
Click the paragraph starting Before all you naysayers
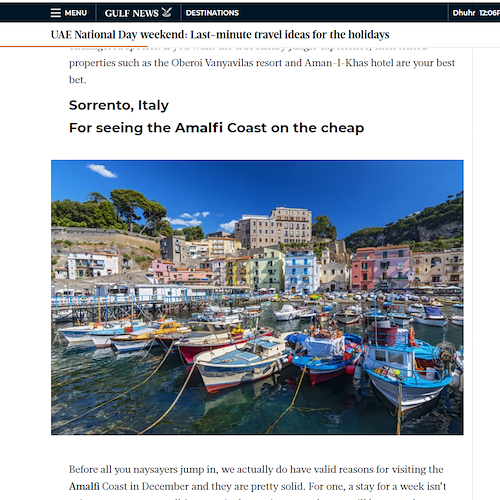pyautogui.click(x=257, y=483)
